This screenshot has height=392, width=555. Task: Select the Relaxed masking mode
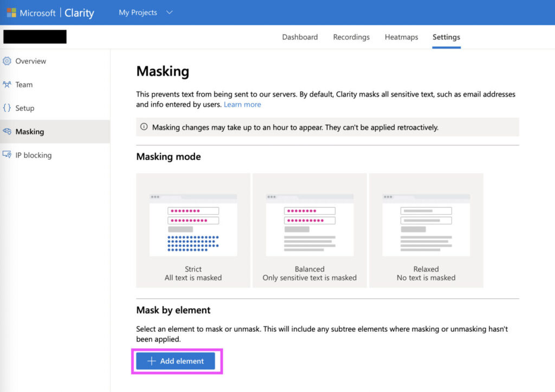[x=426, y=230]
